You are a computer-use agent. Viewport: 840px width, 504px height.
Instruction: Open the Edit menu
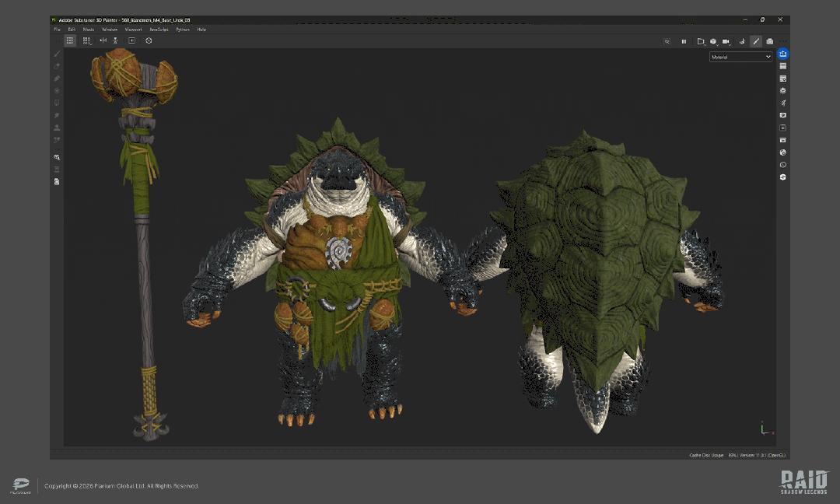coord(72,30)
